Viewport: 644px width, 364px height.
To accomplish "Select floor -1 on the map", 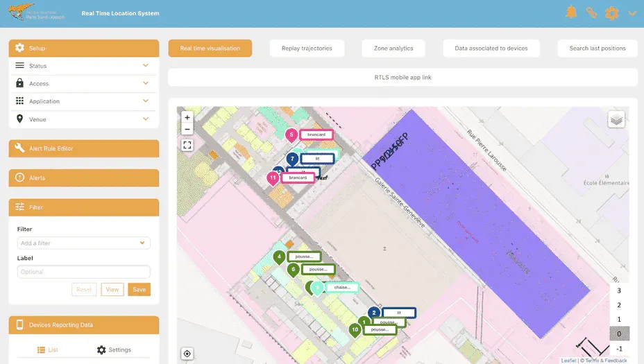I will click(619, 349).
